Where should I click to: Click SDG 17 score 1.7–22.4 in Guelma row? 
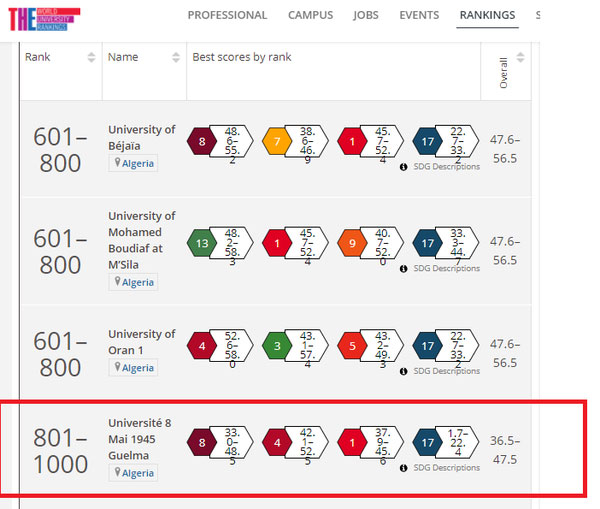pyautogui.click(x=458, y=443)
